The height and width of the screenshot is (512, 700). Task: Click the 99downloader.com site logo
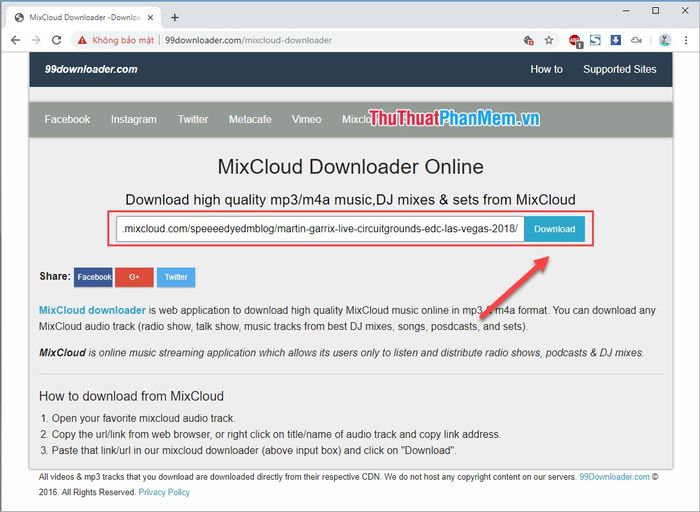[x=91, y=69]
